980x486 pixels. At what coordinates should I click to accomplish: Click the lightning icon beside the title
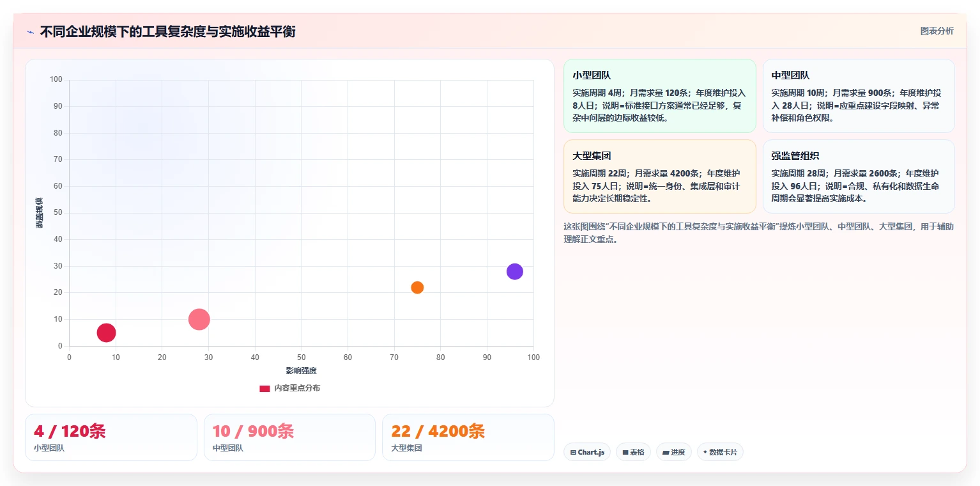click(x=30, y=32)
